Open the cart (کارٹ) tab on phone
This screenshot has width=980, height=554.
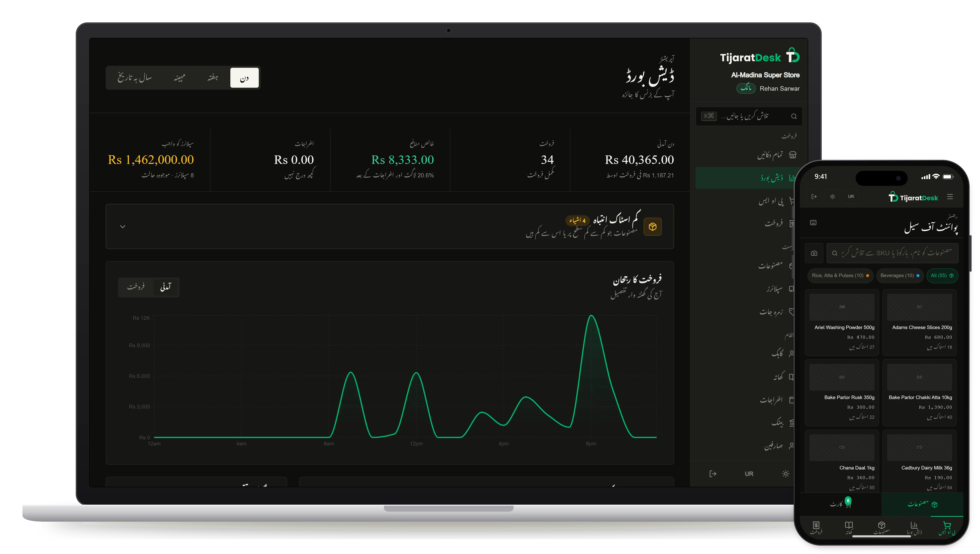(x=841, y=504)
